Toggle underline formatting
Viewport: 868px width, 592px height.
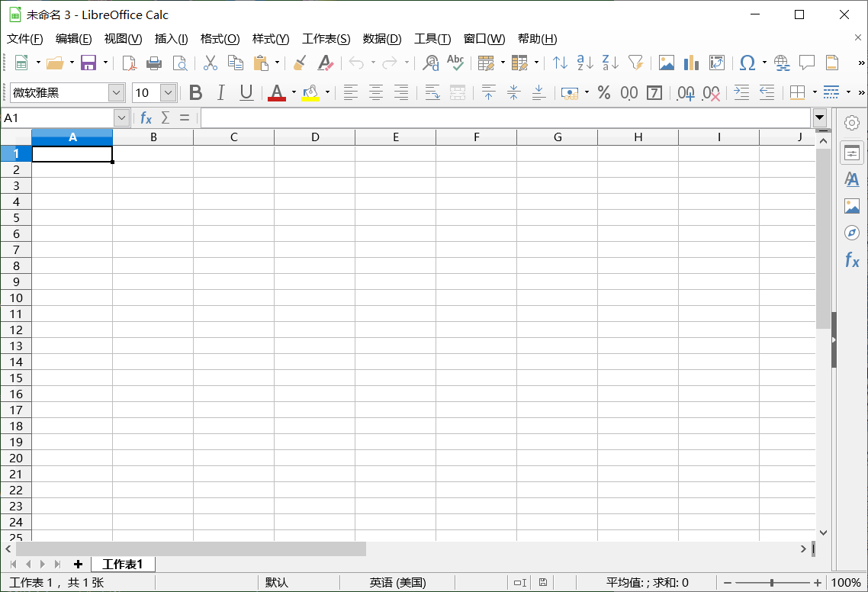(245, 92)
